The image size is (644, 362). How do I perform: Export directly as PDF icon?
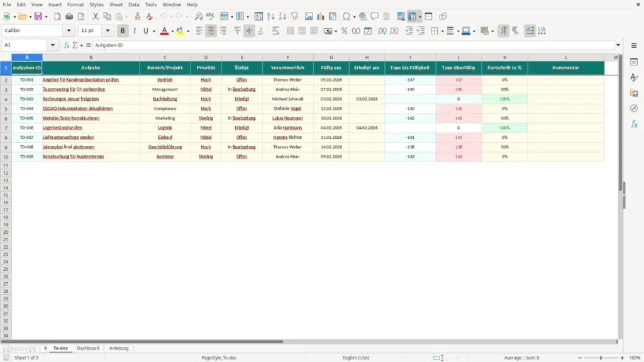click(57, 16)
